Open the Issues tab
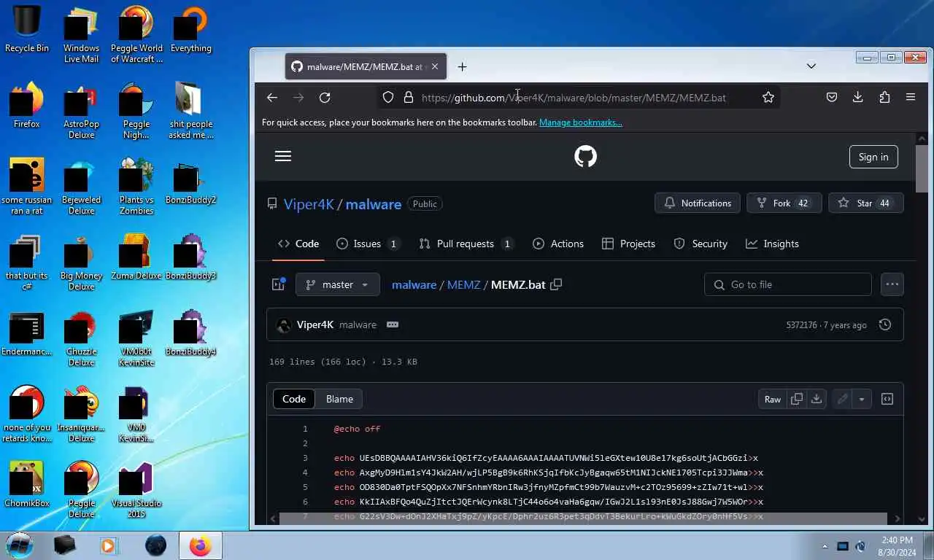Viewport: 934px width, 560px height. pyautogui.click(x=368, y=244)
